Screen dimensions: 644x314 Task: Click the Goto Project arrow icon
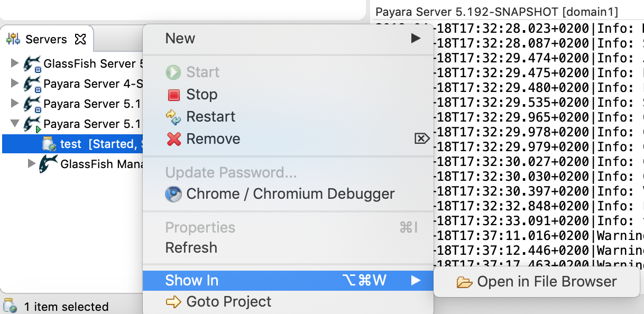tap(173, 302)
